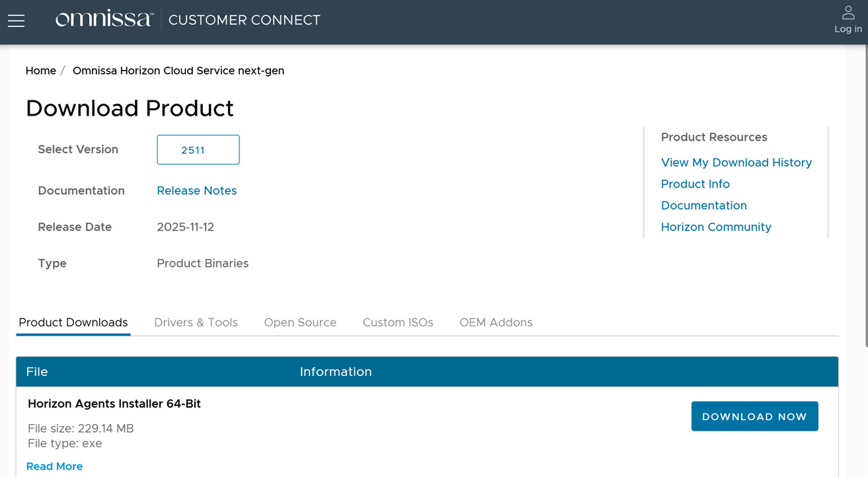Click the Omnissa Customer Connect logo

click(188, 20)
